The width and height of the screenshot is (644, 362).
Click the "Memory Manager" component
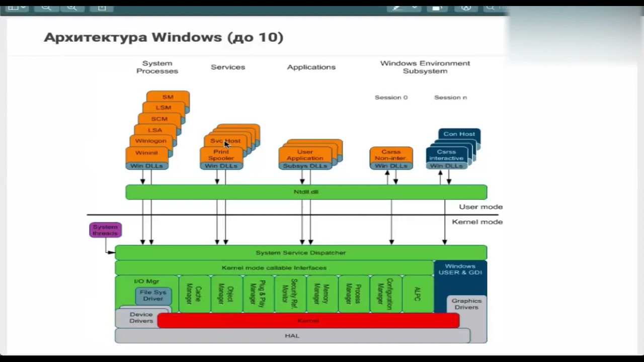323,294
